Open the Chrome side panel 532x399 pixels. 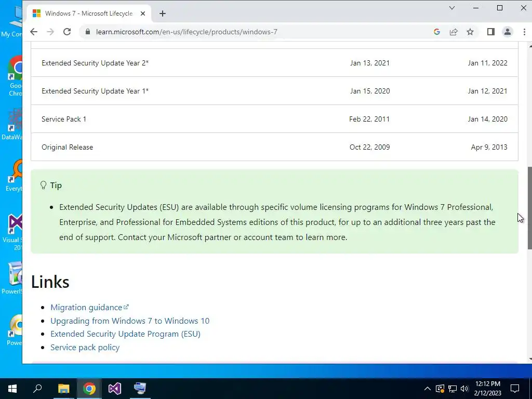tap(490, 32)
